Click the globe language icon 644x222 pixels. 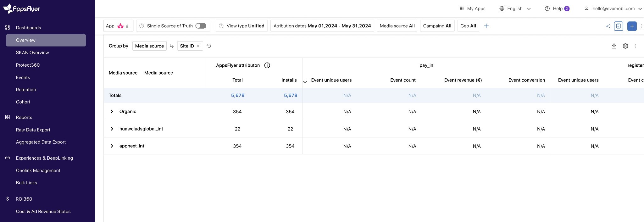pyautogui.click(x=502, y=8)
